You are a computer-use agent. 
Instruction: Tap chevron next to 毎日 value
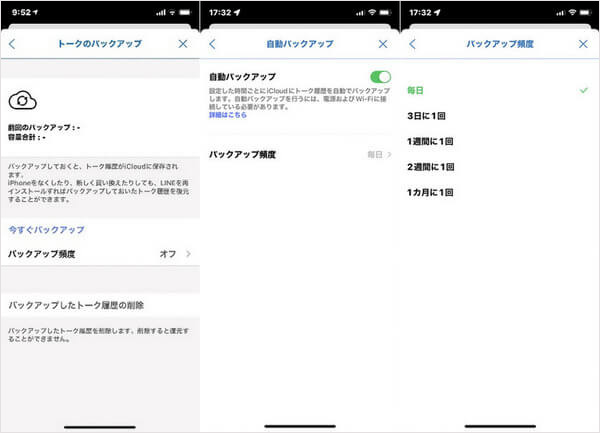click(x=389, y=155)
